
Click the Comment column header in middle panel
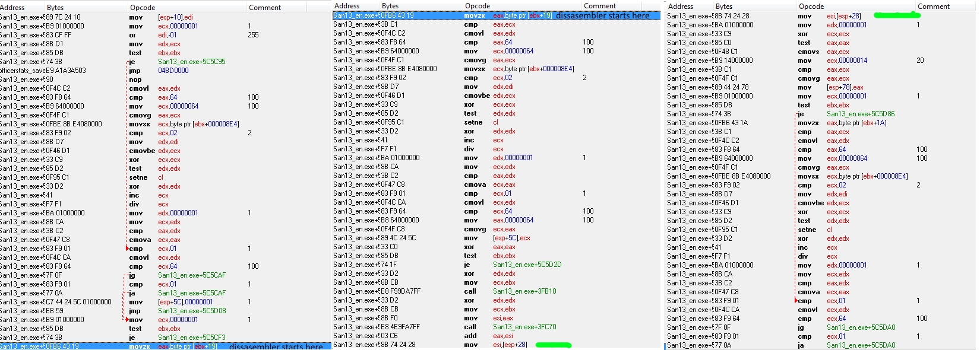[x=600, y=6]
